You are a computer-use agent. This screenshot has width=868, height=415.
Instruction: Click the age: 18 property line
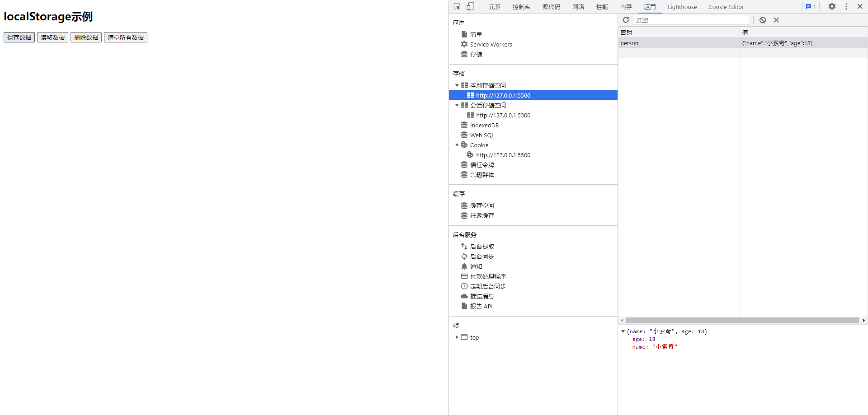[644, 339]
